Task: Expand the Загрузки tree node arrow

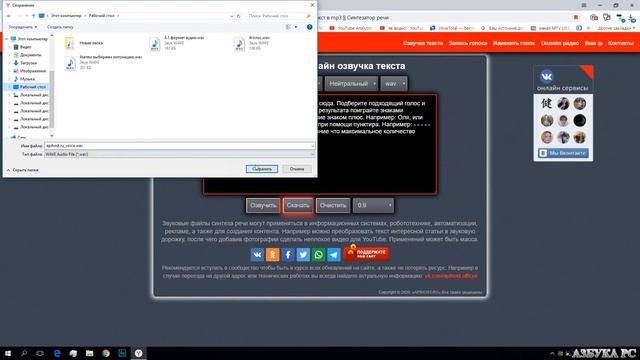Action: pos(9,63)
